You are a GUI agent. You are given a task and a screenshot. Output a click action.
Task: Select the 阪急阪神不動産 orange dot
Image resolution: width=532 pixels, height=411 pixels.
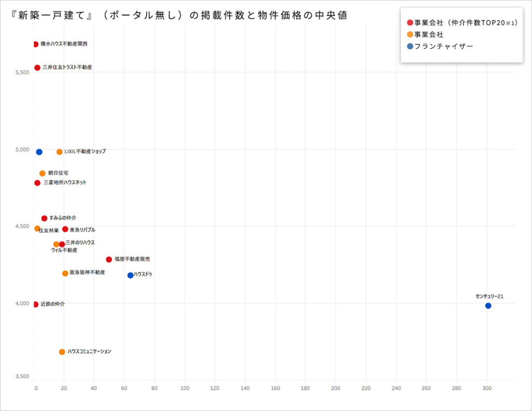65,273
